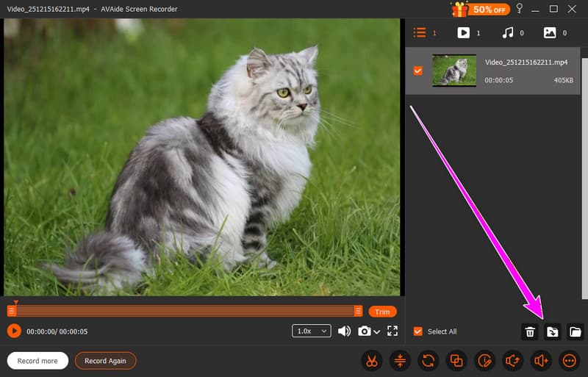Play the recorded video

coord(14,331)
